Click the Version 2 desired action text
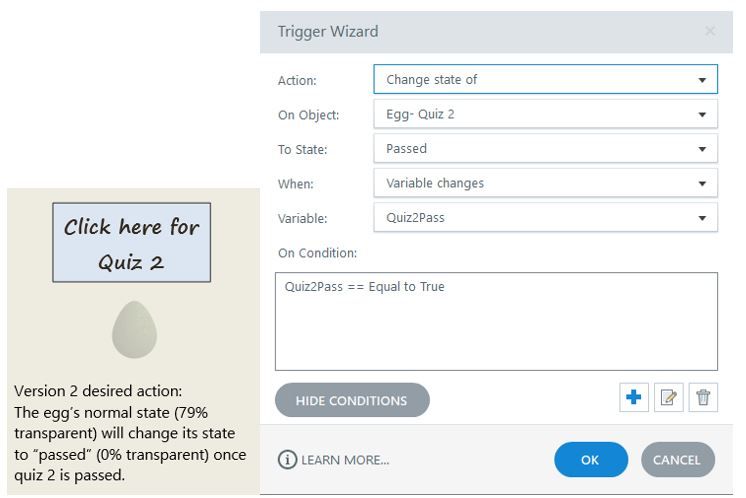This screenshot has width=746, height=498. (x=126, y=434)
